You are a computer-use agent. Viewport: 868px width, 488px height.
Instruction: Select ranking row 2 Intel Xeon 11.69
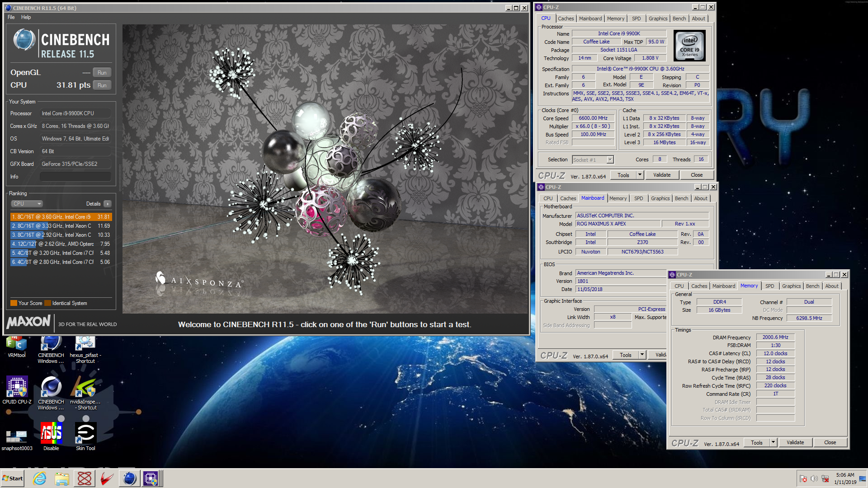[61, 226]
